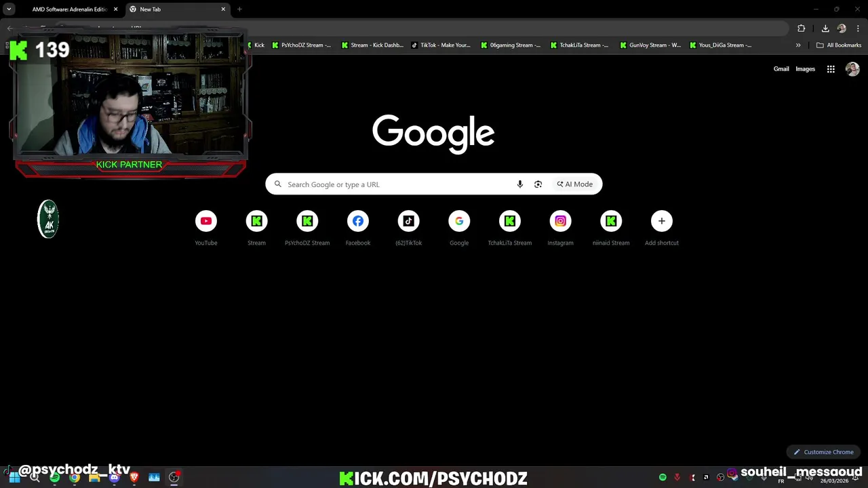Open the Chrome Extensions puzzle icon

(x=802, y=28)
